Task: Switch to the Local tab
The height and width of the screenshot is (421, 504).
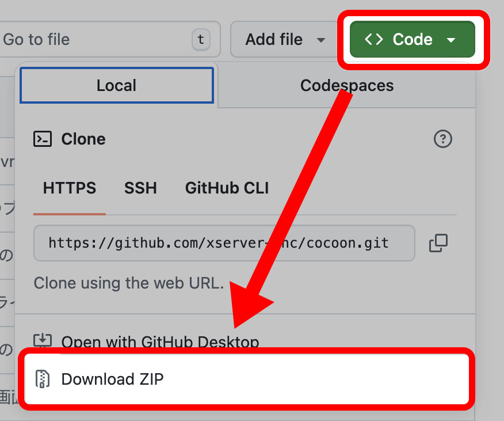Action: [117, 86]
